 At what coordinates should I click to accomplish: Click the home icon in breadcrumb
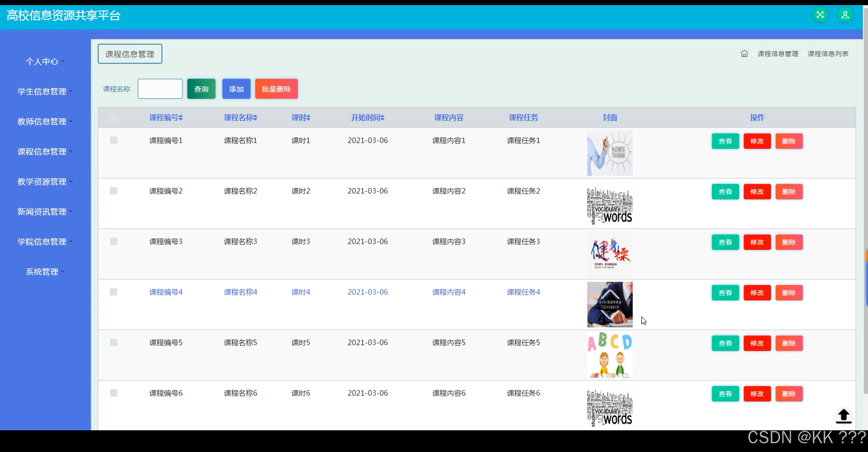pyautogui.click(x=744, y=54)
